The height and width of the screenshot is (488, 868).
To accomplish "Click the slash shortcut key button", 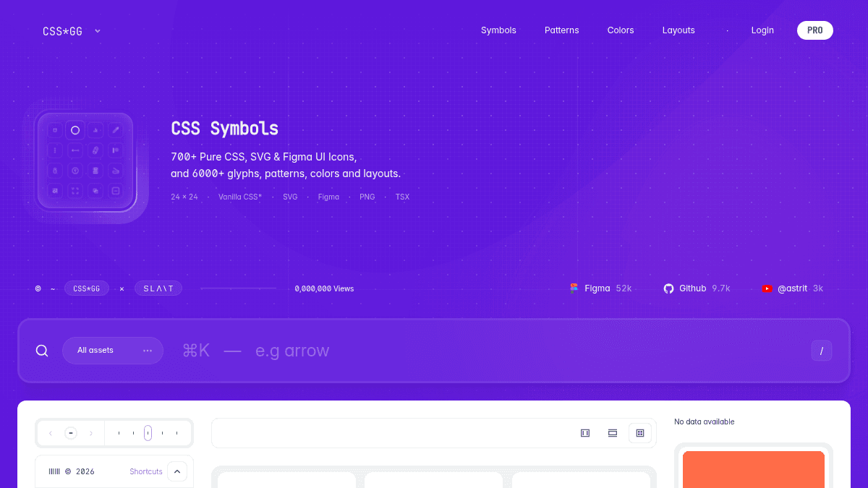I will point(821,351).
